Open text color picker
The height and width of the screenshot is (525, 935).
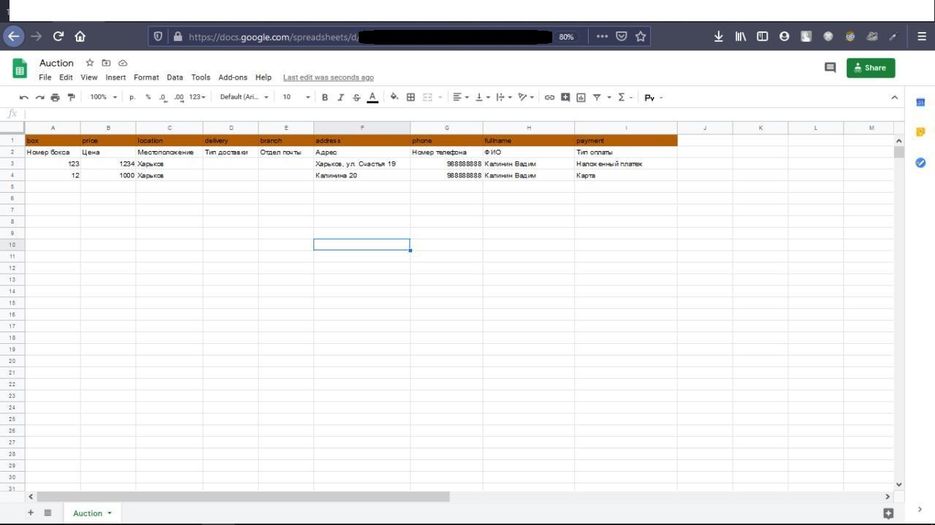tap(372, 97)
